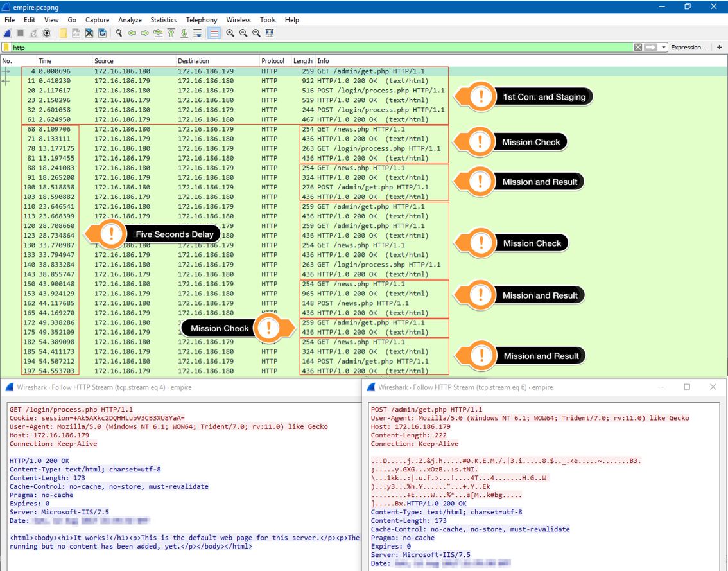728x571 pixels.
Task: Zoom in on packet list text
Action: pos(230,33)
